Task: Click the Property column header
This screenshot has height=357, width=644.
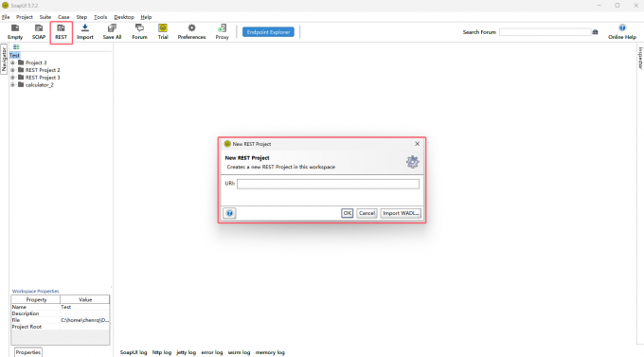Action: pos(36,300)
